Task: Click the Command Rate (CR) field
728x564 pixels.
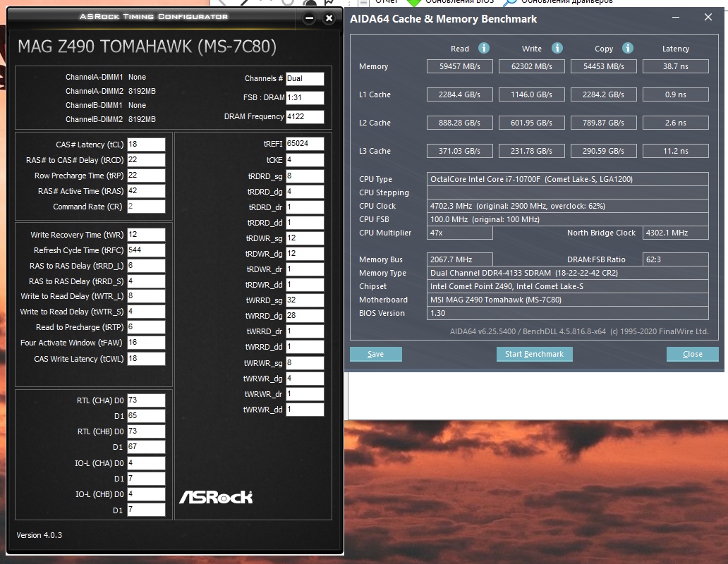Action: [x=146, y=207]
